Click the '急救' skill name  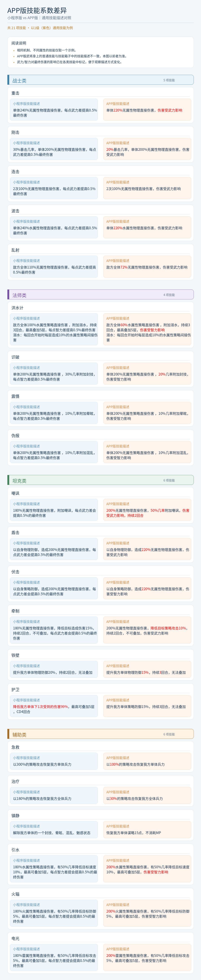pos(15,747)
